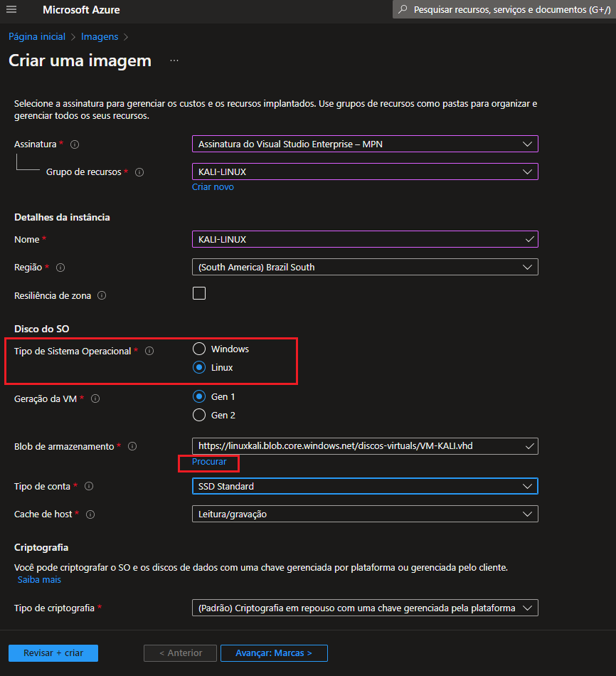Open the hamburger portal menu

(11, 10)
